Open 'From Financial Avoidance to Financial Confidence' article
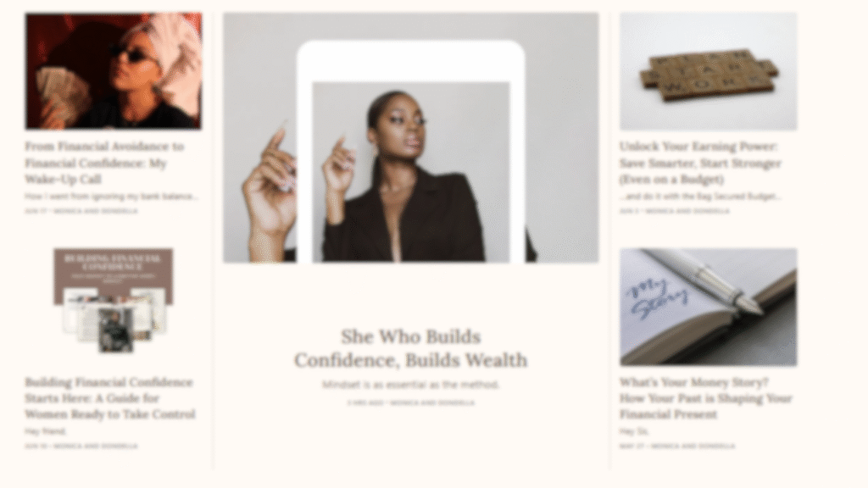 (104, 163)
